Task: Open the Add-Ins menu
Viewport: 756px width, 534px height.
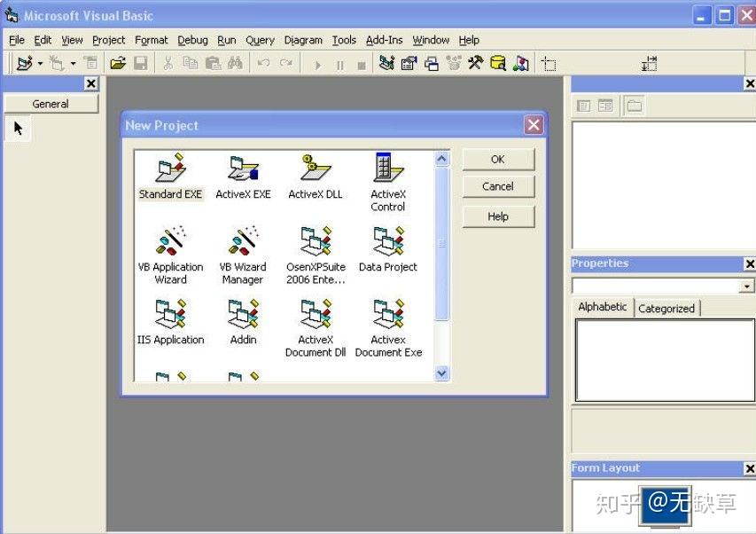Action: click(x=384, y=40)
